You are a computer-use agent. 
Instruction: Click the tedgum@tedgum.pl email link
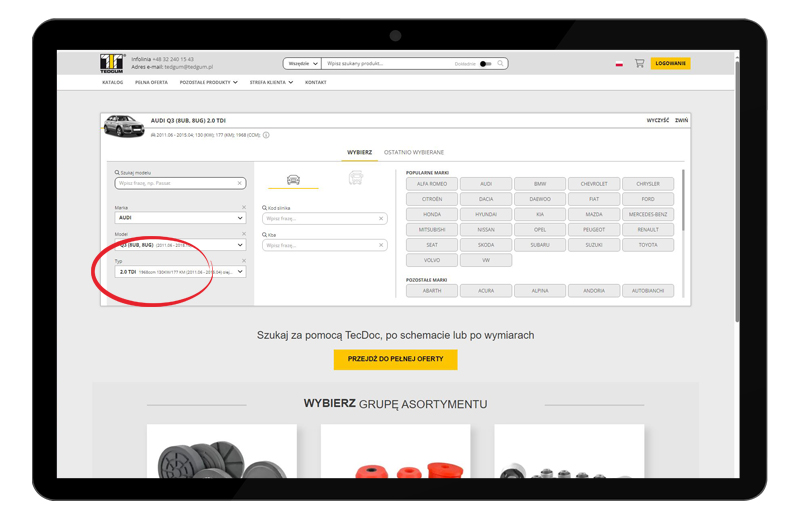[x=188, y=67]
